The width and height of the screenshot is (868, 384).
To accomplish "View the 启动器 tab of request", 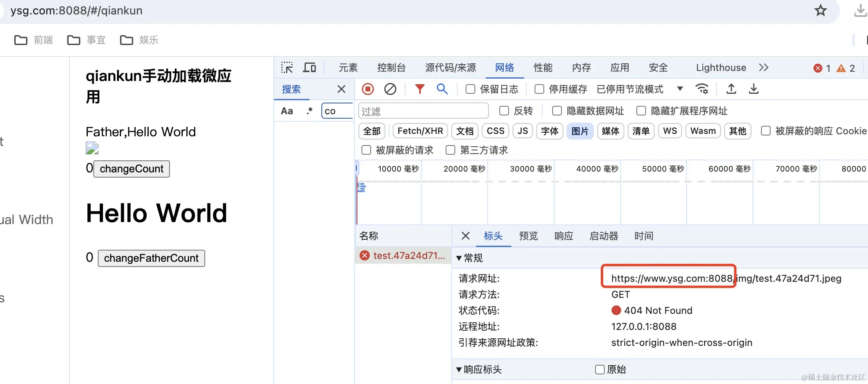I will (x=604, y=236).
